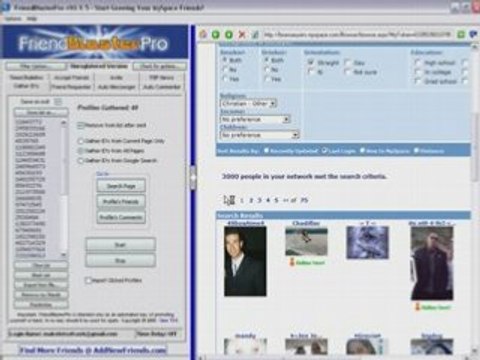Open the Find More Friends AddNewFriends.com link
This screenshot has height=360, width=480.
(93, 350)
